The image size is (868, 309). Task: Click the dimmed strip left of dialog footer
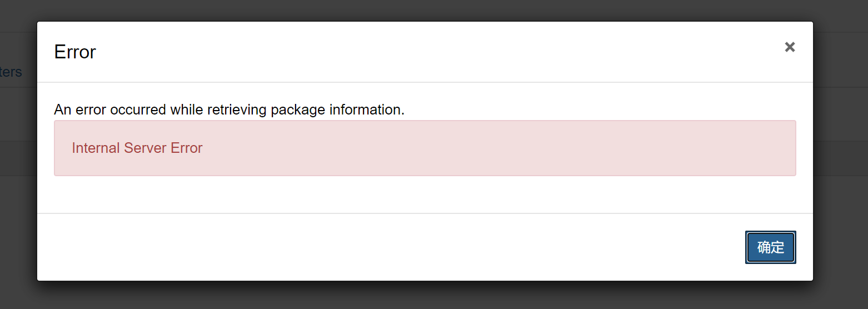(x=18, y=247)
